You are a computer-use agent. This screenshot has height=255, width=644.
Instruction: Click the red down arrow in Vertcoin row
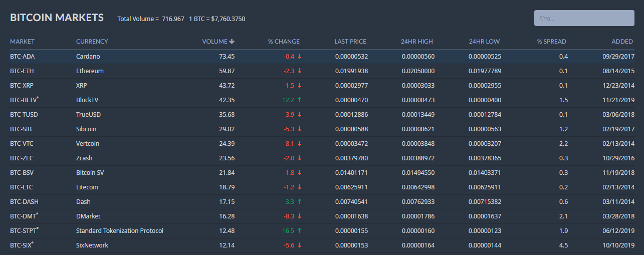[x=300, y=144]
